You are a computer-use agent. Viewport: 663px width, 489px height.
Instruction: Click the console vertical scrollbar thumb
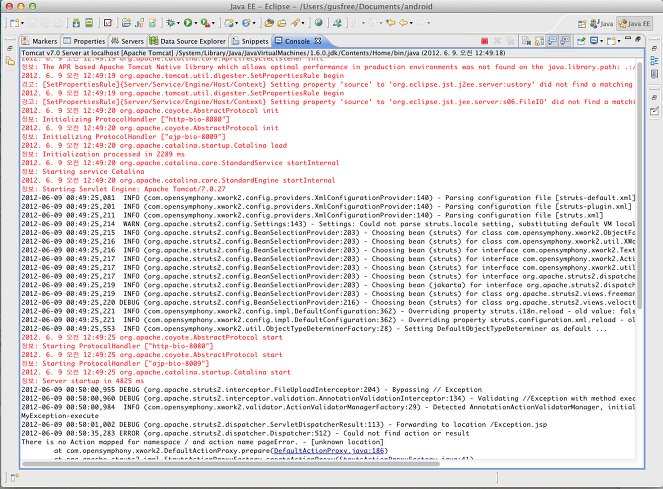(x=640, y=185)
